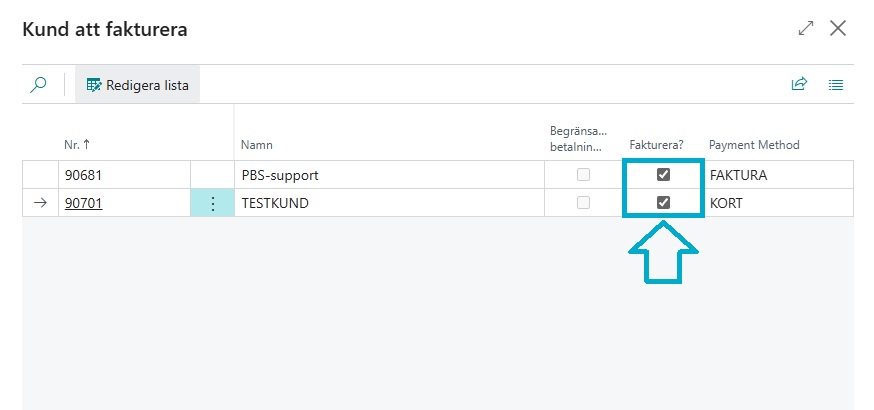Open the Payment Method column header menu
Viewport: 874px width, 410px height.
[x=754, y=145]
